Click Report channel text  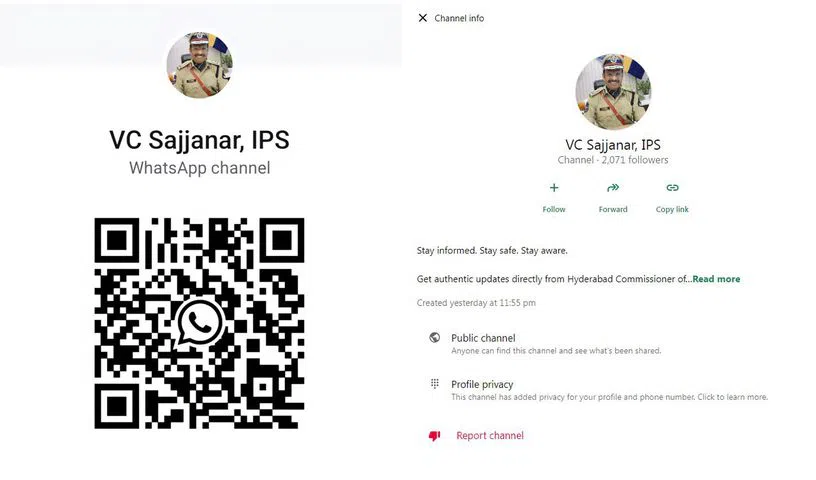(490, 436)
